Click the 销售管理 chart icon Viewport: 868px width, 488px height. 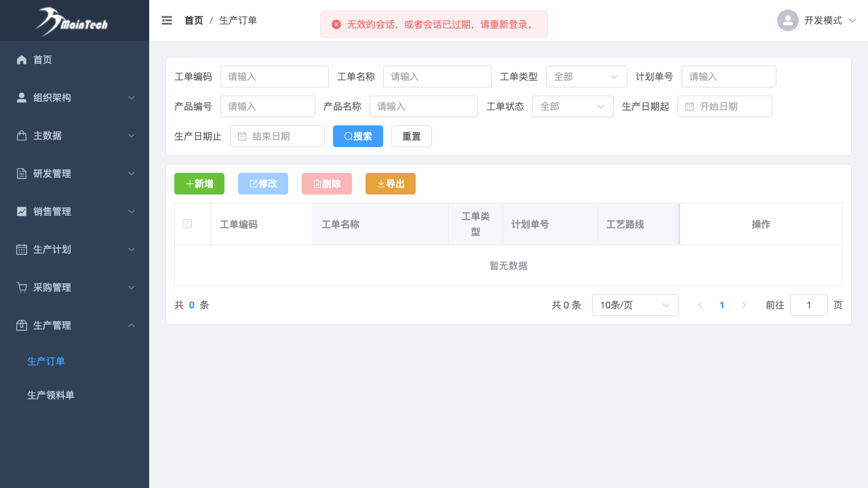coord(22,211)
